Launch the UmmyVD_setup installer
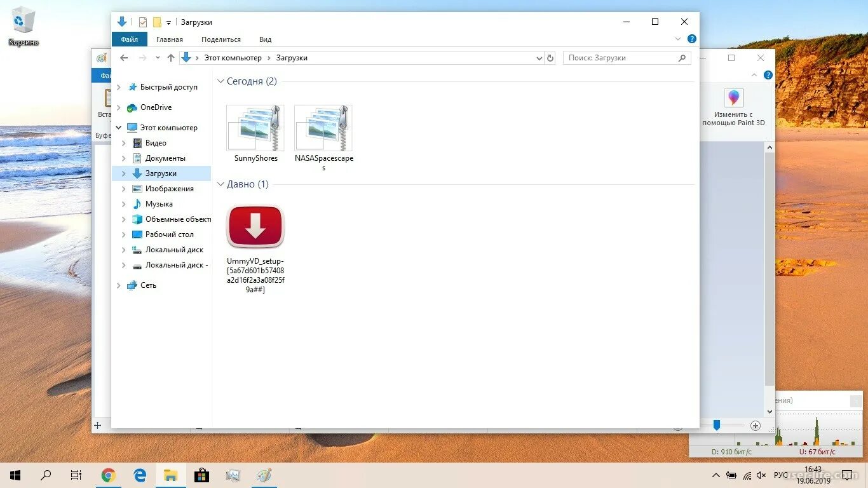Image resolution: width=868 pixels, height=488 pixels. coord(255,226)
